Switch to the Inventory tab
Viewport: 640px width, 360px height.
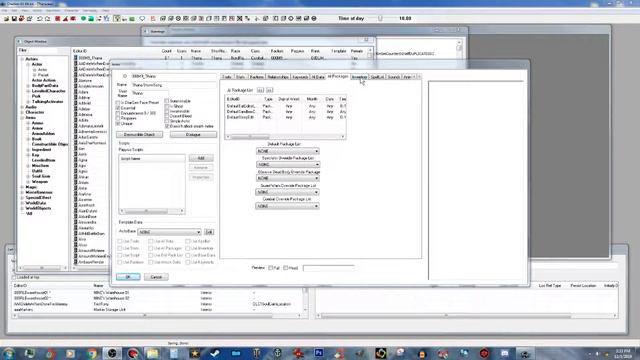[359, 77]
